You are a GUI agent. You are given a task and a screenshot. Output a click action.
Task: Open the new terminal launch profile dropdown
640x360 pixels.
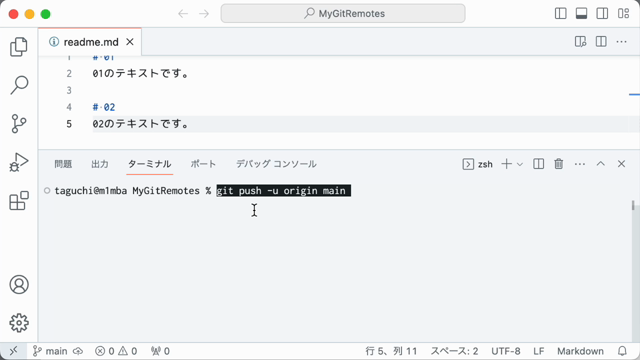tap(520, 164)
